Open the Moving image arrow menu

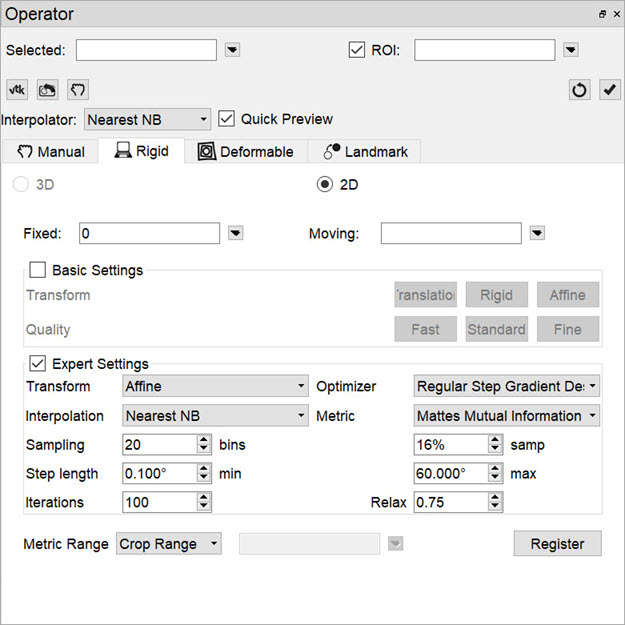pos(537,233)
